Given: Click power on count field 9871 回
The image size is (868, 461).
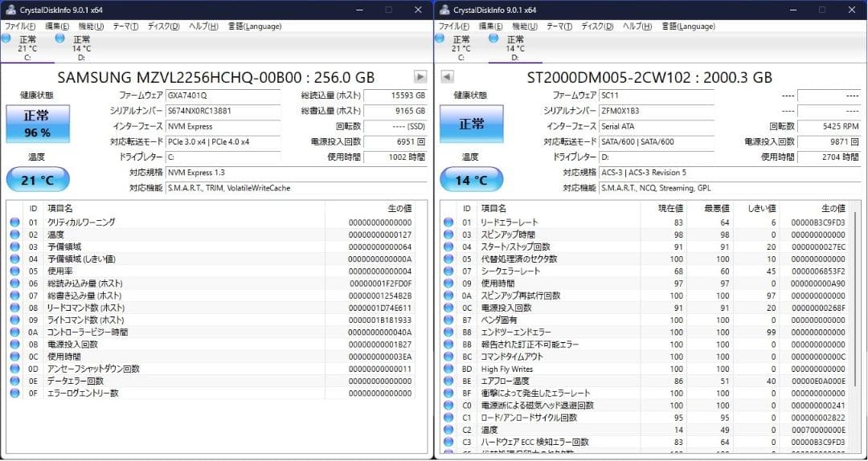Looking at the screenshot, I should click(x=829, y=141).
